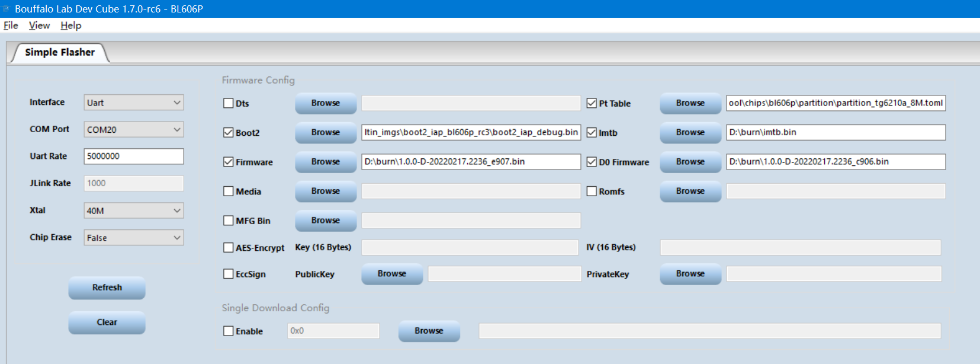Browse for the Firmware file
This screenshot has width=980, height=364.
(326, 162)
